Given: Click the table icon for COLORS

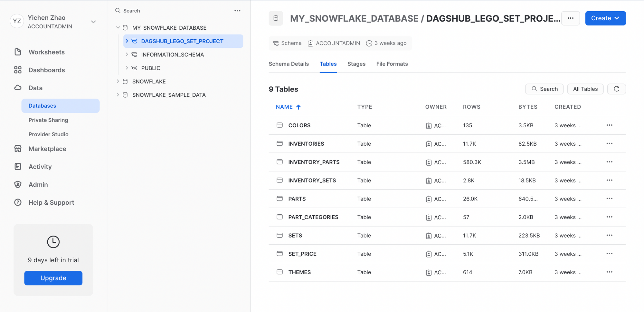Looking at the screenshot, I should click(x=279, y=125).
